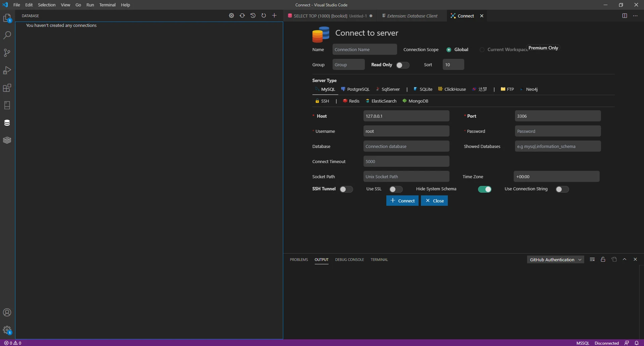The height and width of the screenshot is (346, 644).
Task: Open the Accounts icon in activity bar
Action: (7, 312)
